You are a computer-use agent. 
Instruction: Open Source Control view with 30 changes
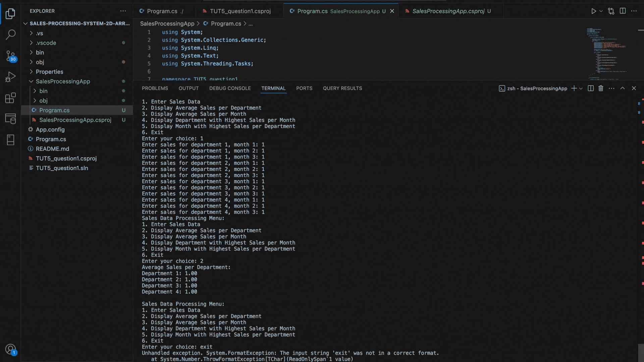(x=10, y=56)
